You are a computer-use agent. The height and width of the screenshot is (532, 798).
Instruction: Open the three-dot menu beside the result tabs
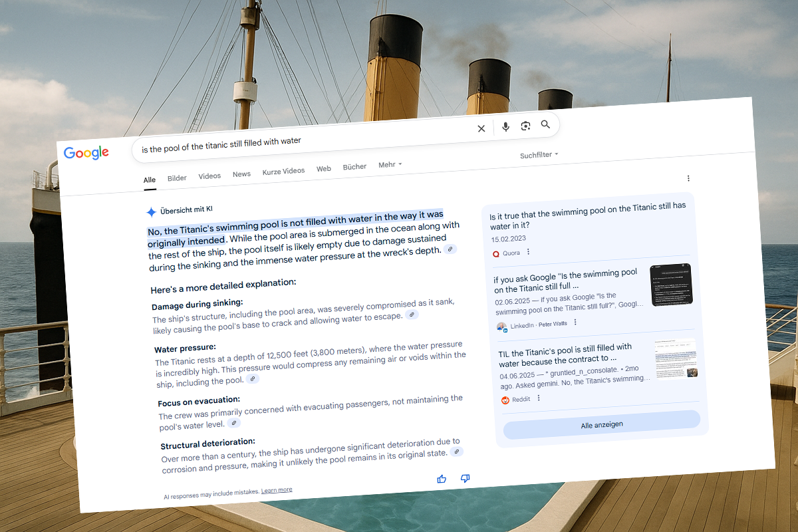pos(688,178)
